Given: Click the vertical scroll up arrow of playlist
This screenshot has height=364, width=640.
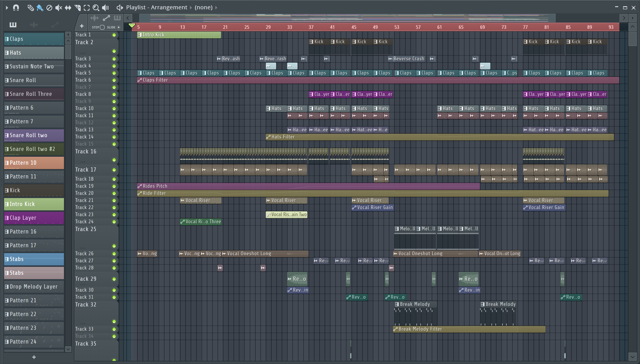Looking at the screenshot, I should click(633, 27).
